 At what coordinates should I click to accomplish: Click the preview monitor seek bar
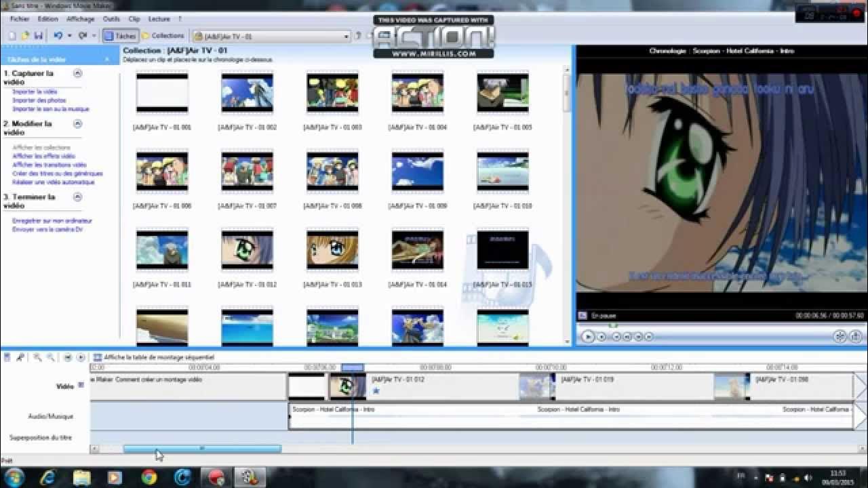[721, 326]
